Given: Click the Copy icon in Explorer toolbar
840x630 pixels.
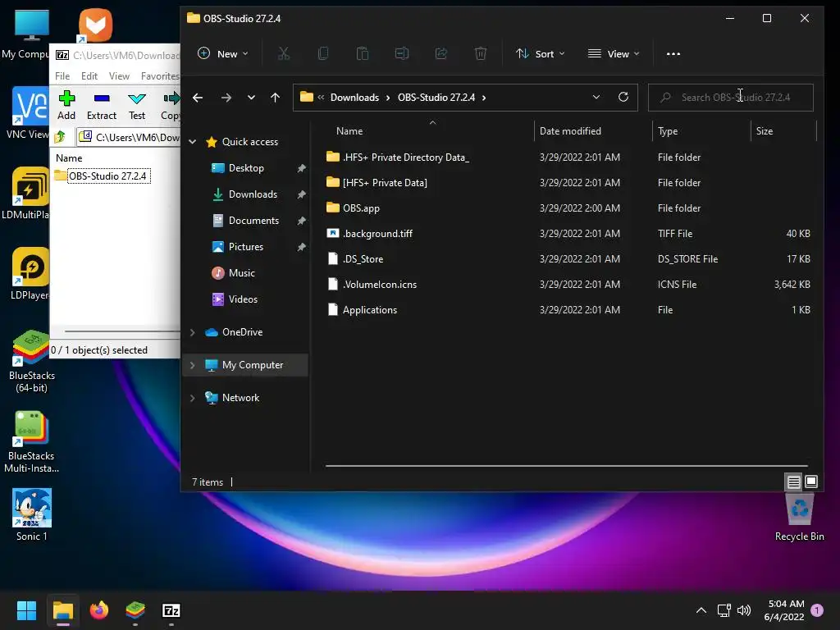Looking at the screenshot, I should point(323,53).
